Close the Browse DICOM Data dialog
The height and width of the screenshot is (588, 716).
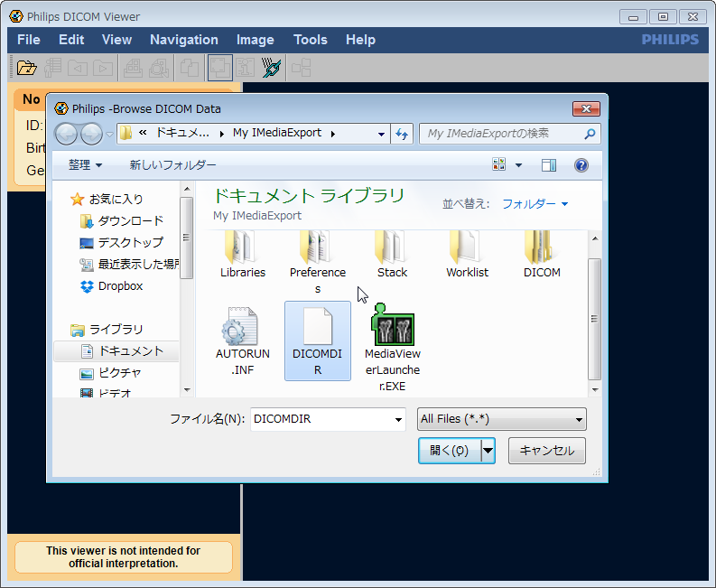[586, 108]
